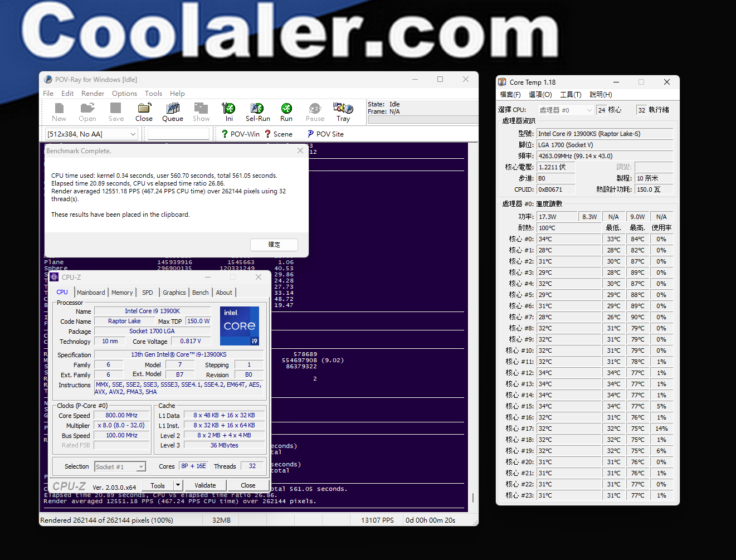Click the 32MB status bar entry
The image size is (736, 560).
pyautogui.click(x=221, y=520)
